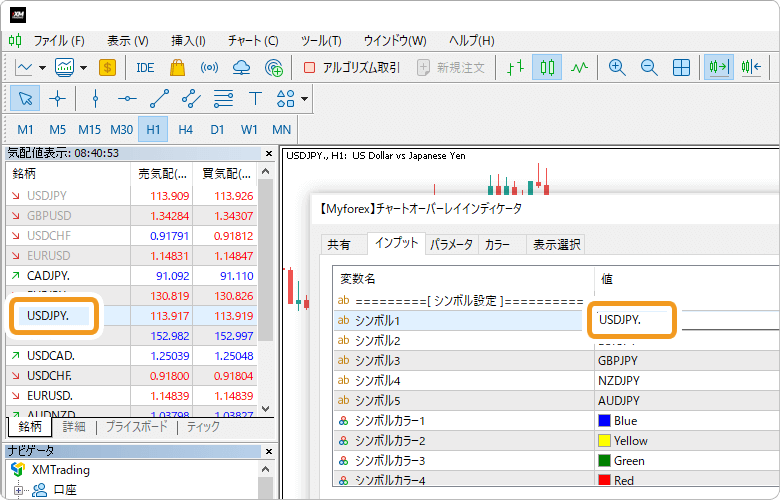Expand the line chart dropdown arrow

click(42, 68)
